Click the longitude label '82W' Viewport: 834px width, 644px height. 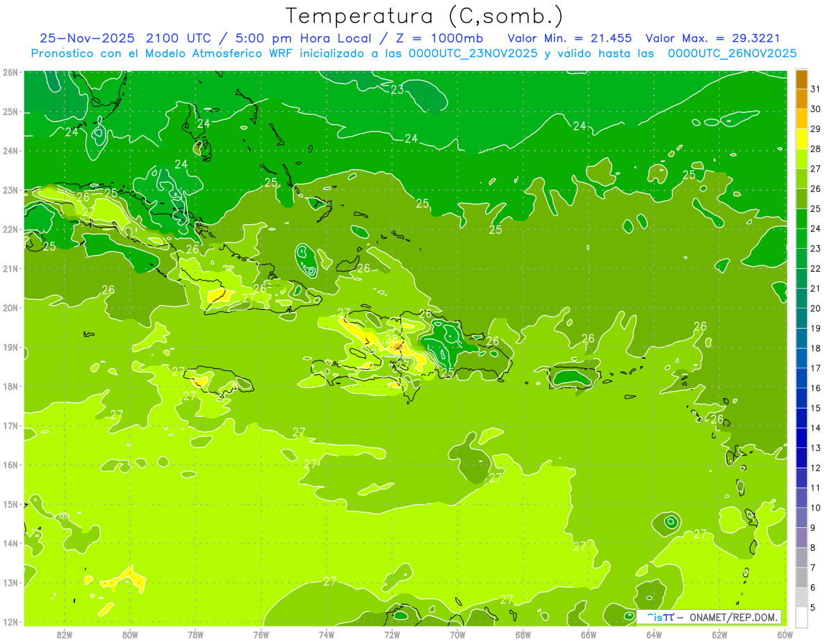(64, 634)
